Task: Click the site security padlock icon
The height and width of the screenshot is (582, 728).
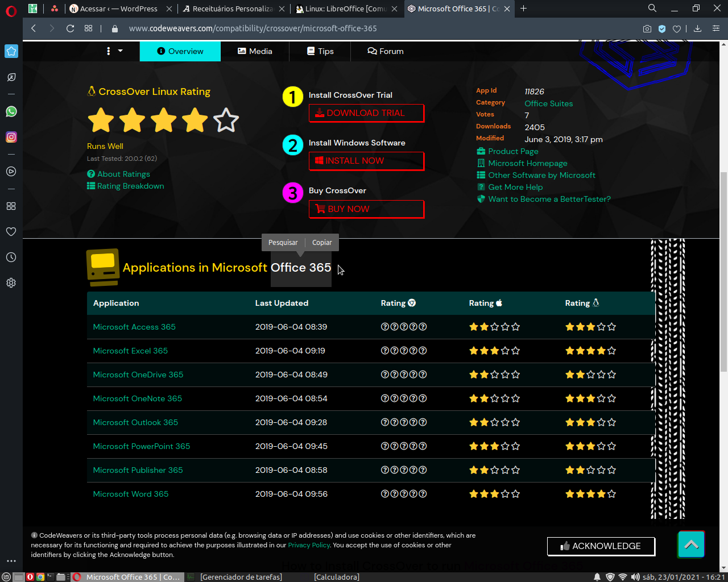Action: pos(115,28)
